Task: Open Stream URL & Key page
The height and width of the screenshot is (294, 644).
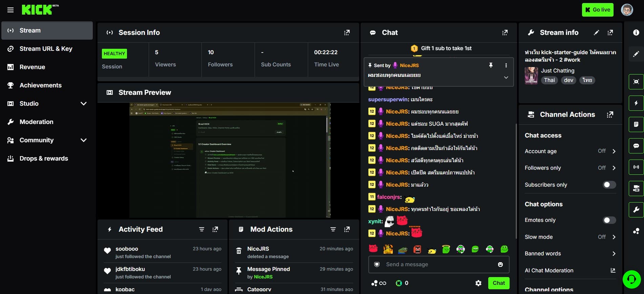Action: 47,49
